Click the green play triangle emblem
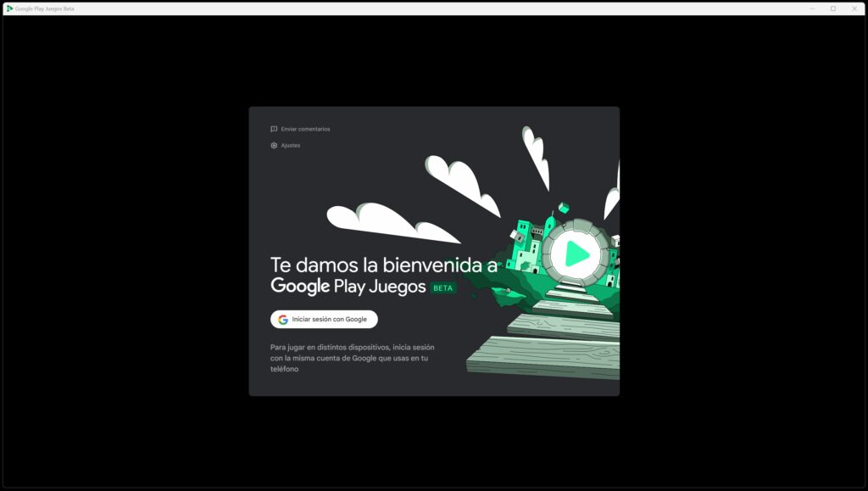Image resolution: width=868 pixels, height=491 pixels. [x=576, y=252]
